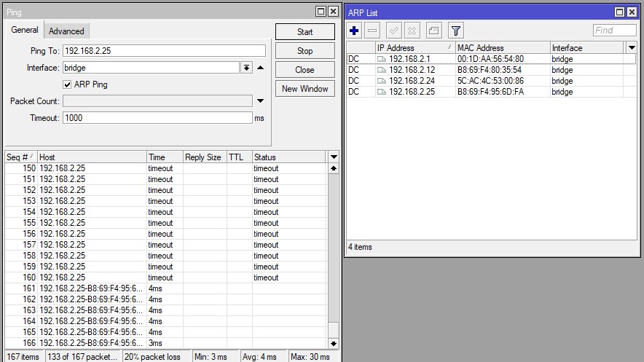Sort by TTL column header

[240, 157]
